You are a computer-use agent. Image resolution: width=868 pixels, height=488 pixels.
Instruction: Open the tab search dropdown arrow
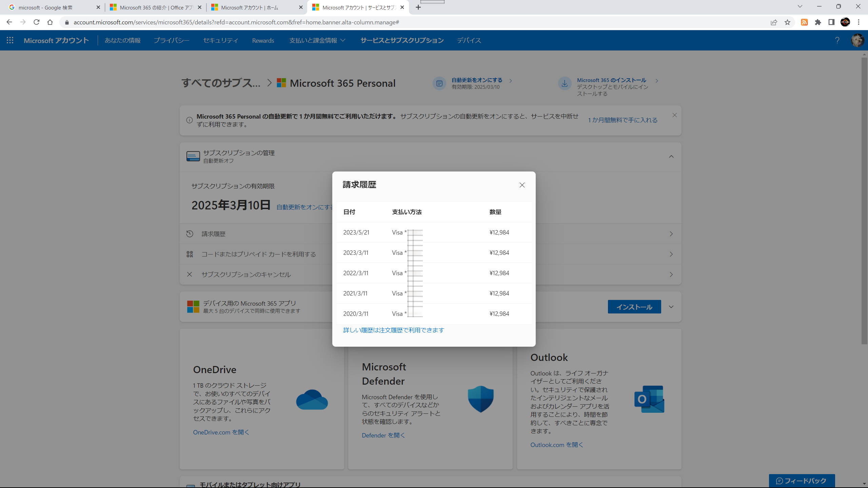tap(800, 6)
